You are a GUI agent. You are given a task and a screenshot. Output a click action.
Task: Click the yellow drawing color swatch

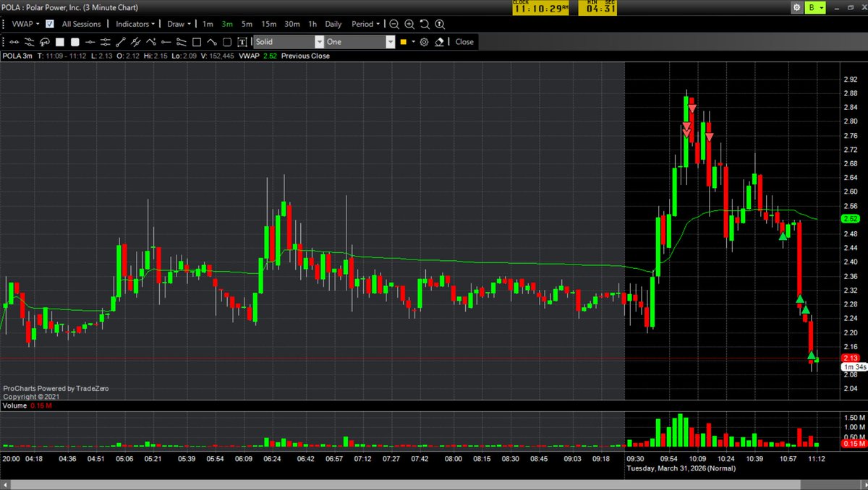pos(403,42)
